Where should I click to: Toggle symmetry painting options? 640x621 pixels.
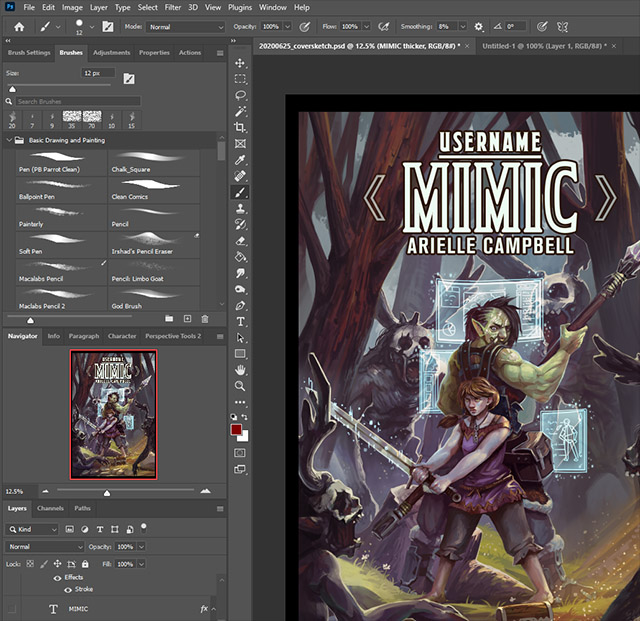(x=562, y=27)
